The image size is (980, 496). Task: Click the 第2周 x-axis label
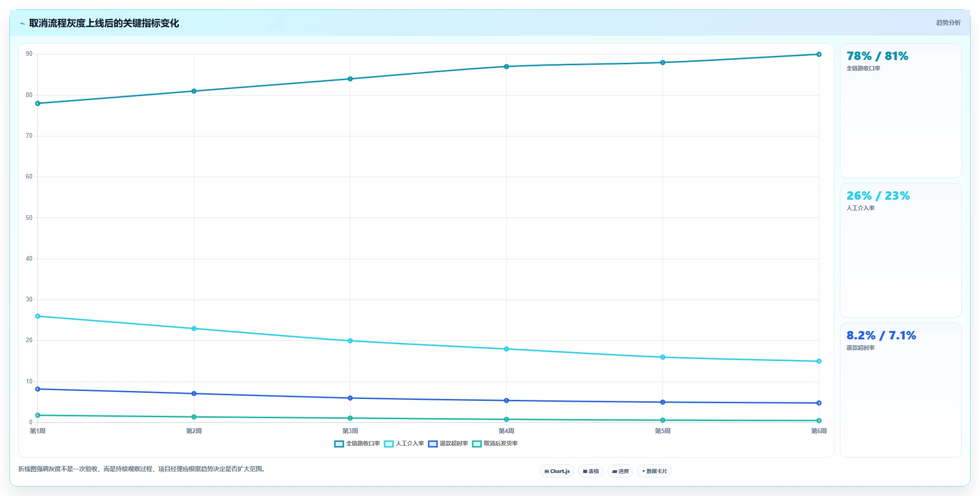coord(194,431)
